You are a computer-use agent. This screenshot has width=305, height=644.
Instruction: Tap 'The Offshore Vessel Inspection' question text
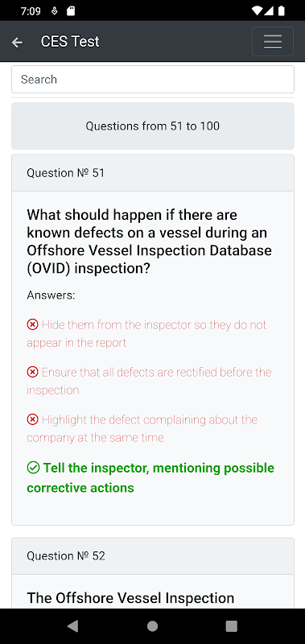(130, 598)
